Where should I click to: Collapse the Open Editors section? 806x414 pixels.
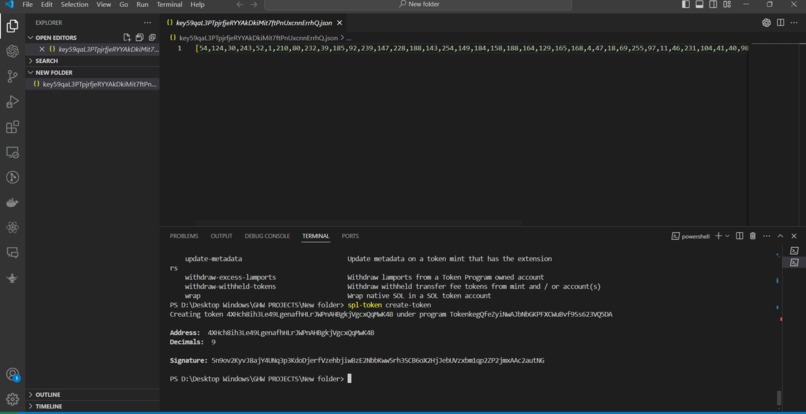56,38
